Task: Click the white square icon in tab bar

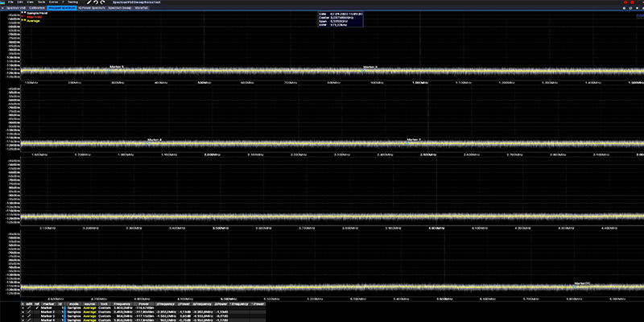Action: pos(637,8)
